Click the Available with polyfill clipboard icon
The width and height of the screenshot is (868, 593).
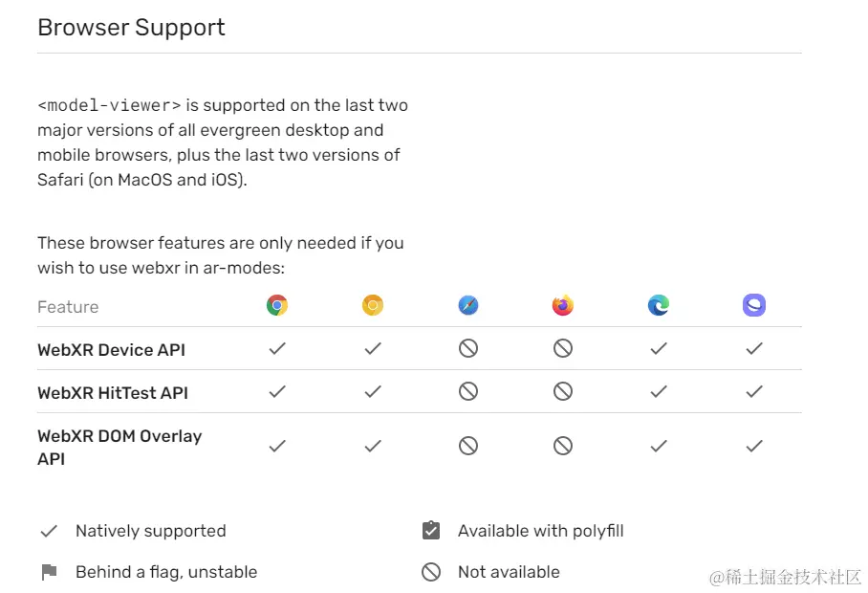coord(431,531)
